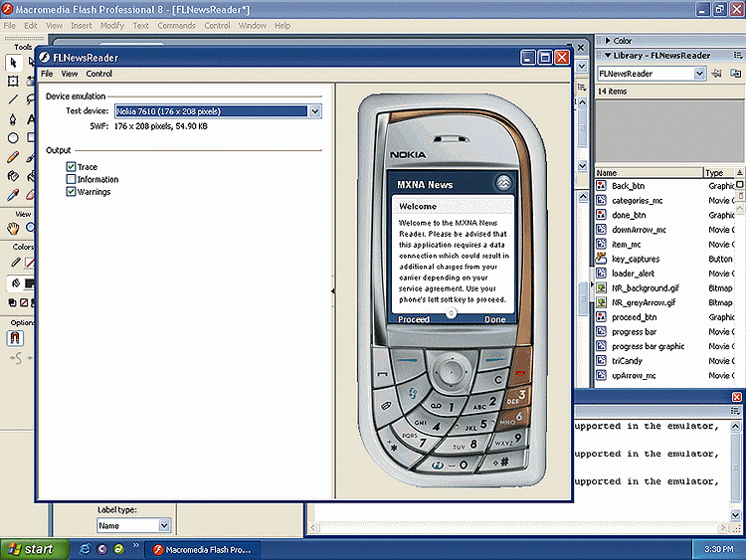
Task: Select the Line tool
Action: click(13, 99)
